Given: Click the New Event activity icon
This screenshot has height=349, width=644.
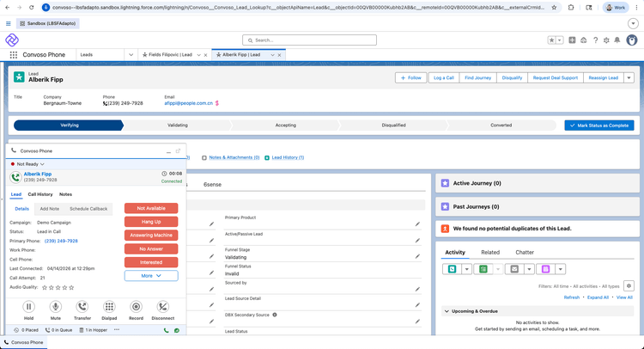Looking at the screenshot, I should [x=545, y=269].
